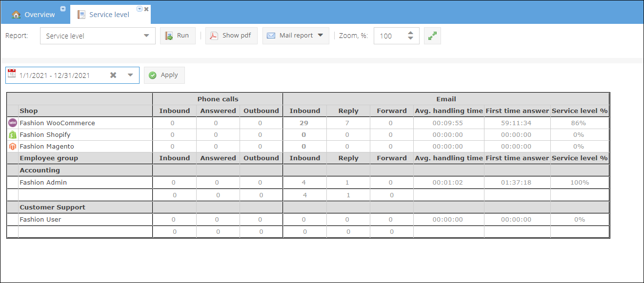Open the Overview tab dropdown arrow
The width and height of the screenshot is (644, 283).
[63, 9]
